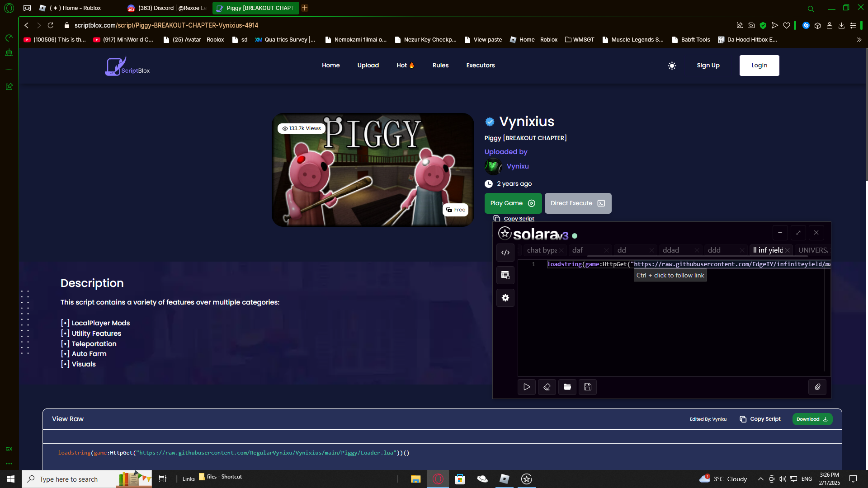Open the Hot scripts menu item
The height and width of the screenshot is (488, 868).
point(405,66)
